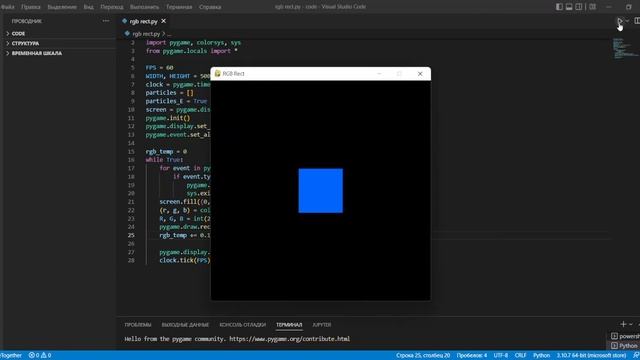Toggle primary side bar layout icon
The height and width of the screenshot is (360, 640).
coord(559,7)
